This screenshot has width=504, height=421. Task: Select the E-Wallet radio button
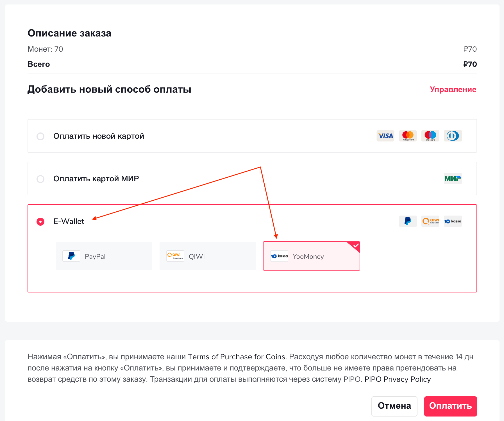point(40,222)
